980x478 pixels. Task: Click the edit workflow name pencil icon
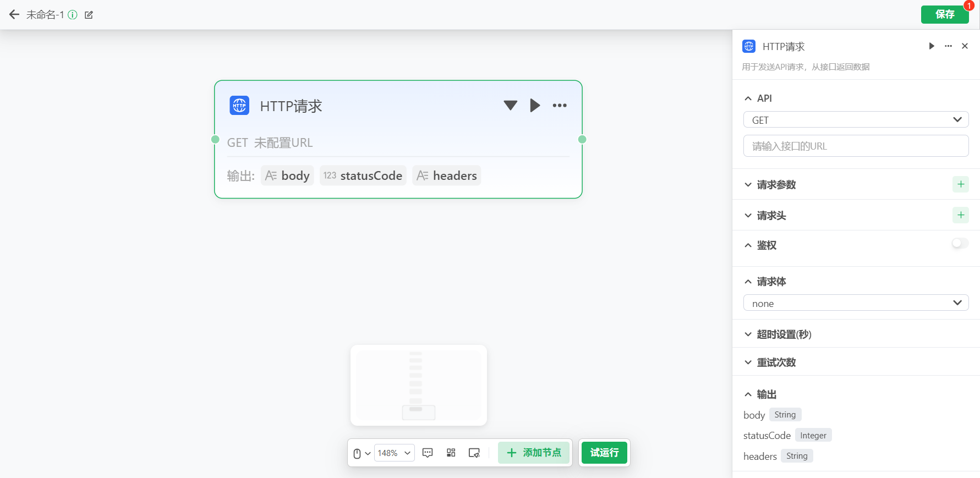click(x=89, y=15)
